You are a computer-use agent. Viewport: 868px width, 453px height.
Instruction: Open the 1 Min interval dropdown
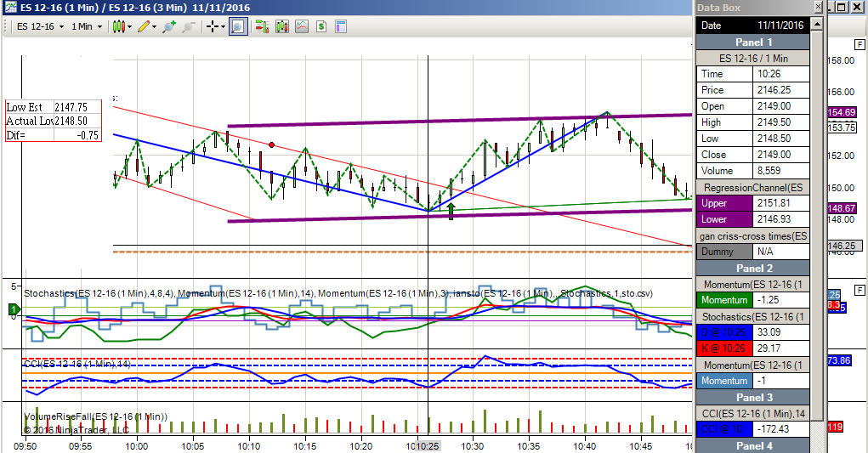pyautogui.click(x=87, y=26)
